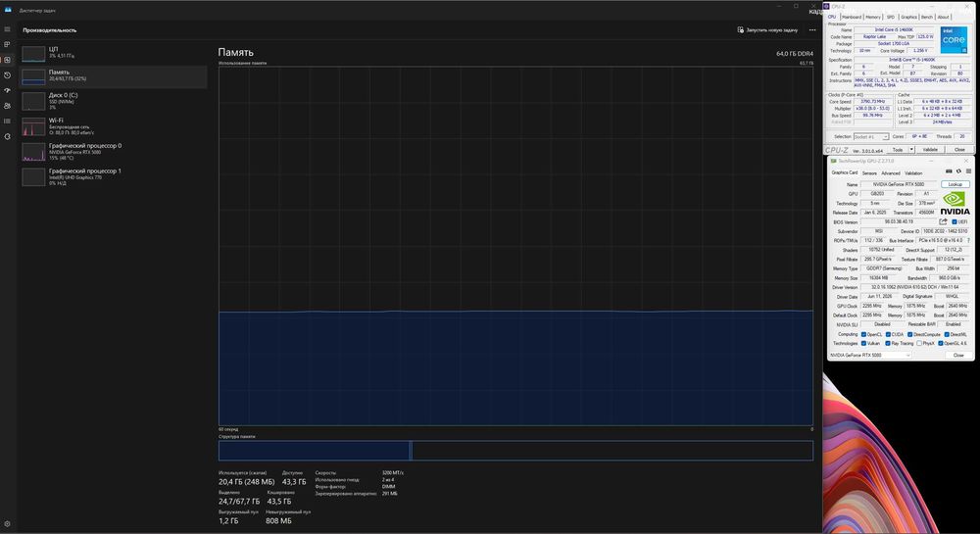Open the GPU selection dropdown in GPU-Z
This screenshot has height=534, width=980.
[x=870, y=355]
